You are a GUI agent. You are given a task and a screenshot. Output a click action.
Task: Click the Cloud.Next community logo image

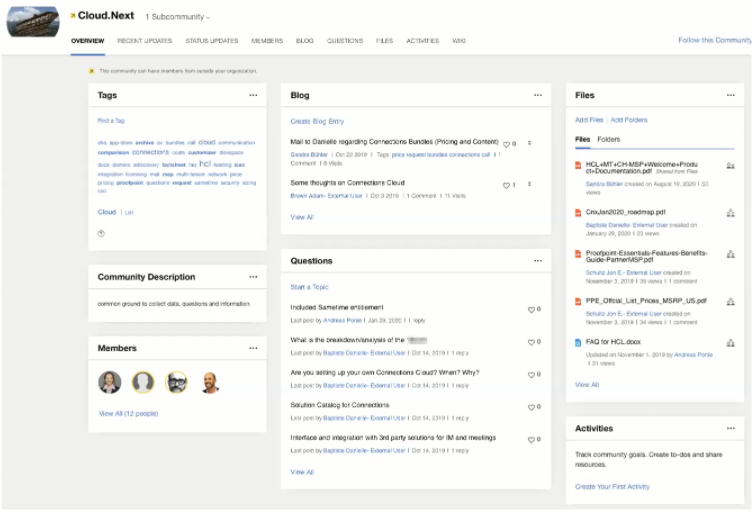pyautogui.click(x=33, y=22)
